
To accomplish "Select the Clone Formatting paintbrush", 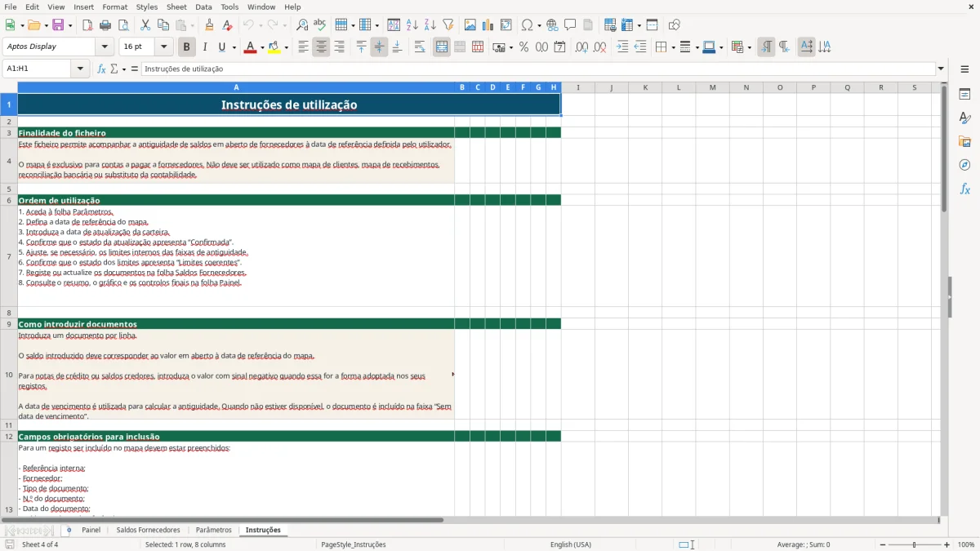I will pos(209,25).
